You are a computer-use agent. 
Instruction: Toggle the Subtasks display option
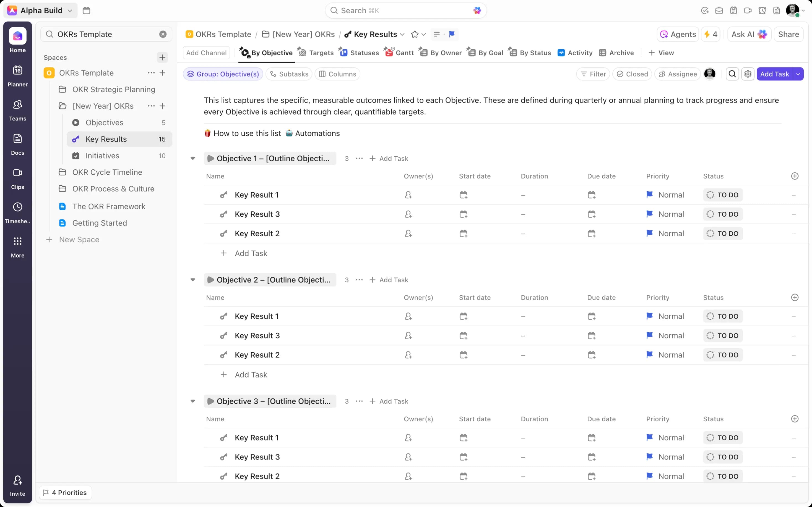(x=289, y=74)
